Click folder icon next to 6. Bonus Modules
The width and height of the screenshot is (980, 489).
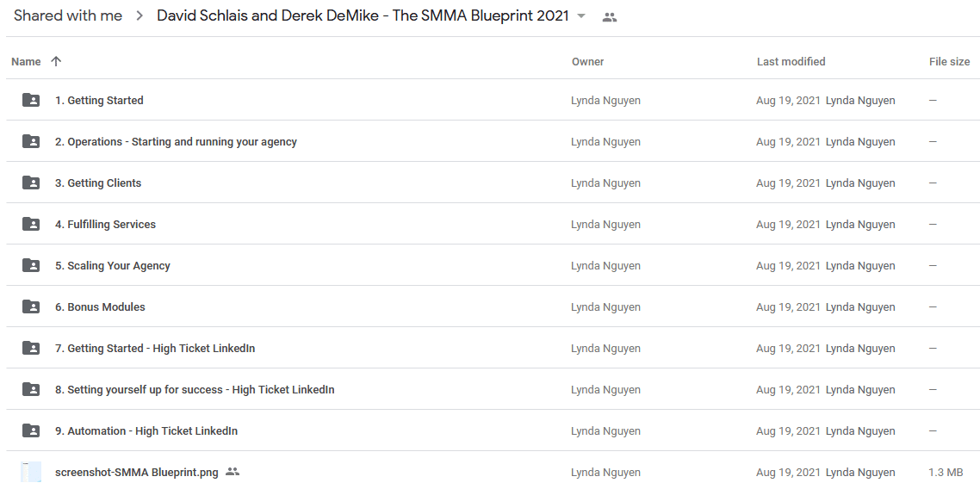(x=31, y=306)
